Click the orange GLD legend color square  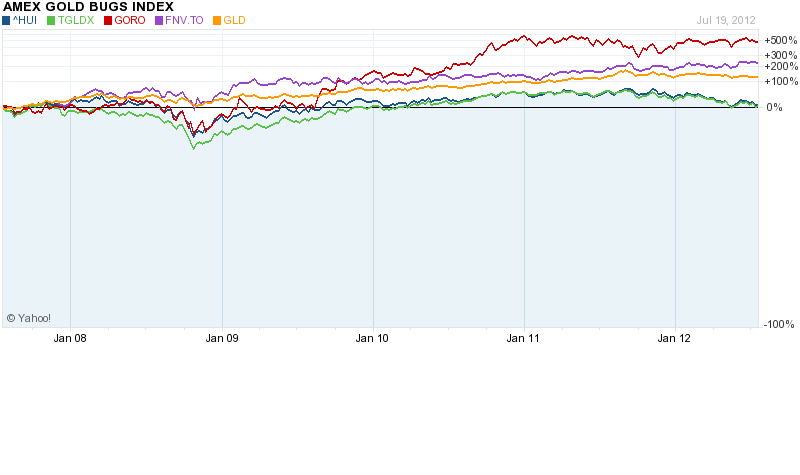[x=217, y=21]
